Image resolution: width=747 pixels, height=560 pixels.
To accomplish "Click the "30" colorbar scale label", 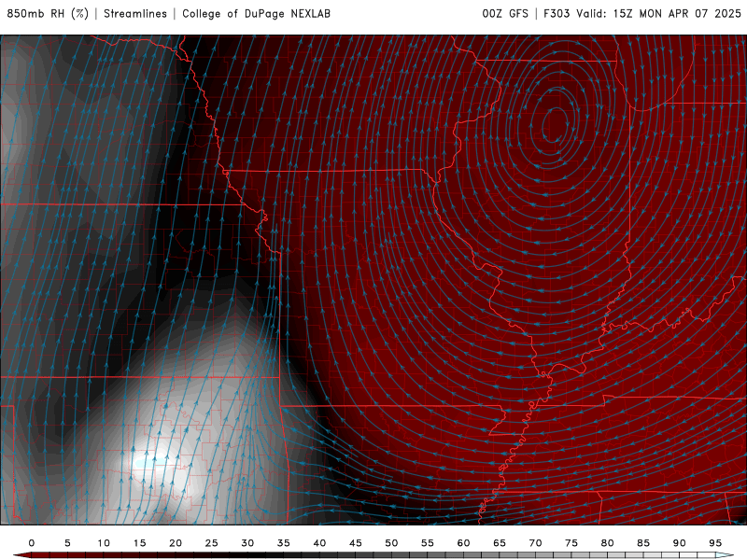I will coord(247,543).
